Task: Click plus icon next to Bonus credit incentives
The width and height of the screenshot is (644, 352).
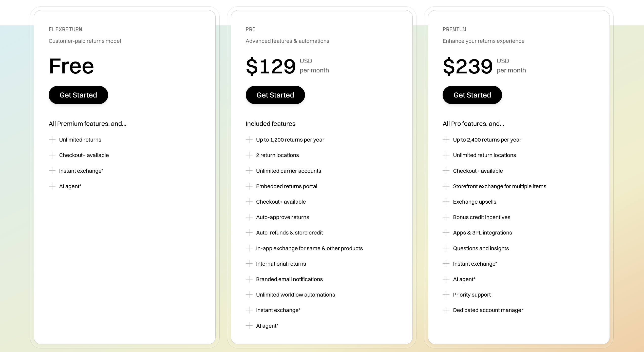Action: coord(446,217)
